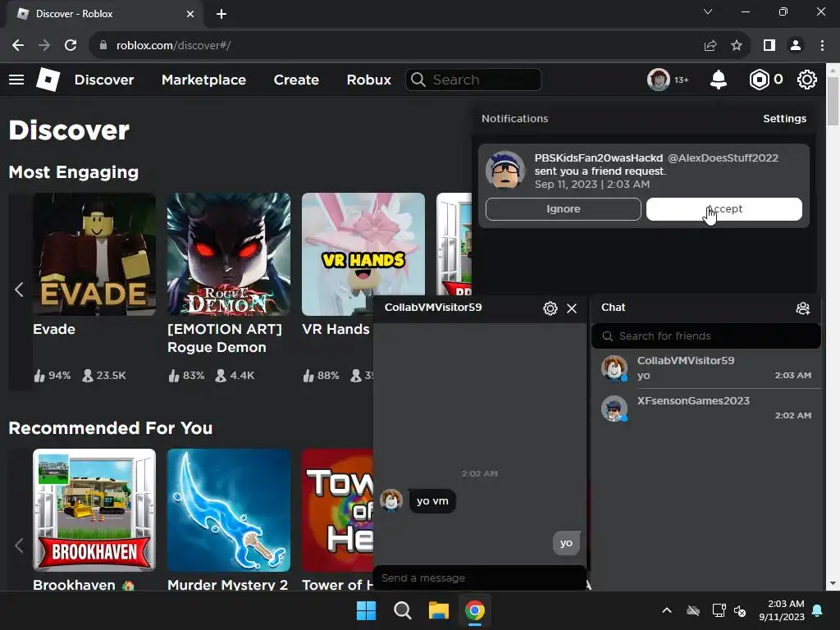This screenshot has width=840, height=630.
Task: Open the Robux balance icon
Action: tap(759, 80)
